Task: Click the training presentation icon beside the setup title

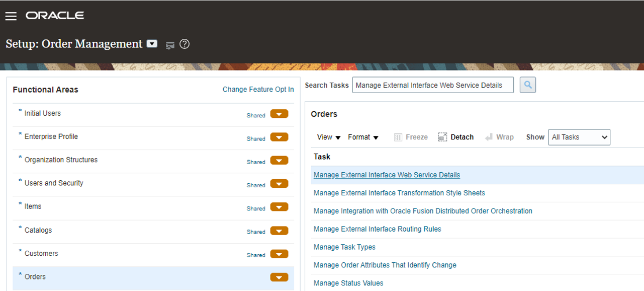Action: pos(170,45)
